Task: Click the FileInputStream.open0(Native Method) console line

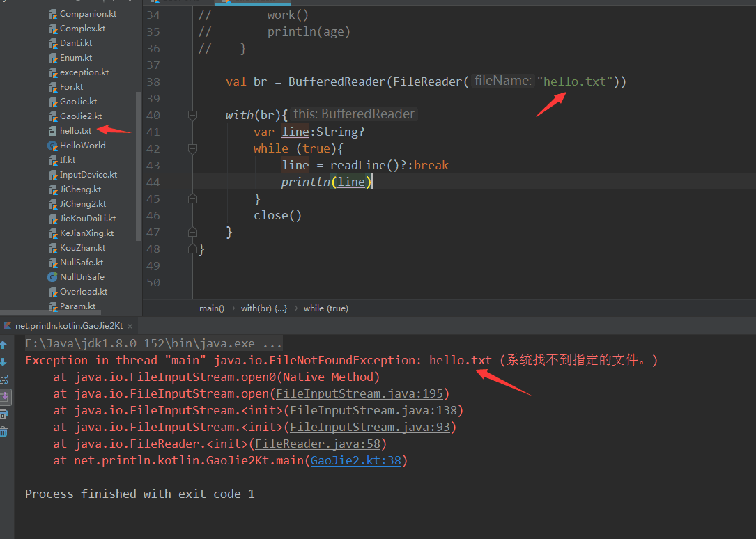Action: [x=217, y=377]
